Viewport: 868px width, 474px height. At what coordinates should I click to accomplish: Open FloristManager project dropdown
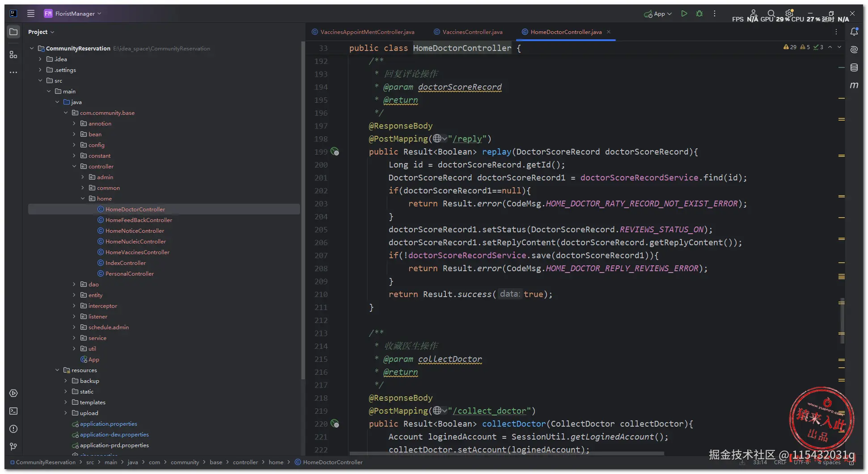73,13
